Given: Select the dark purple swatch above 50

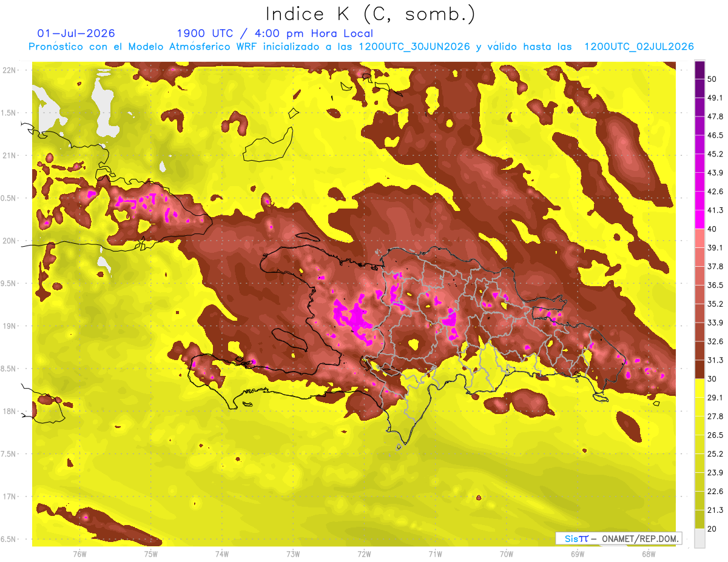Looking at the screenshot, I should point(699,70).
